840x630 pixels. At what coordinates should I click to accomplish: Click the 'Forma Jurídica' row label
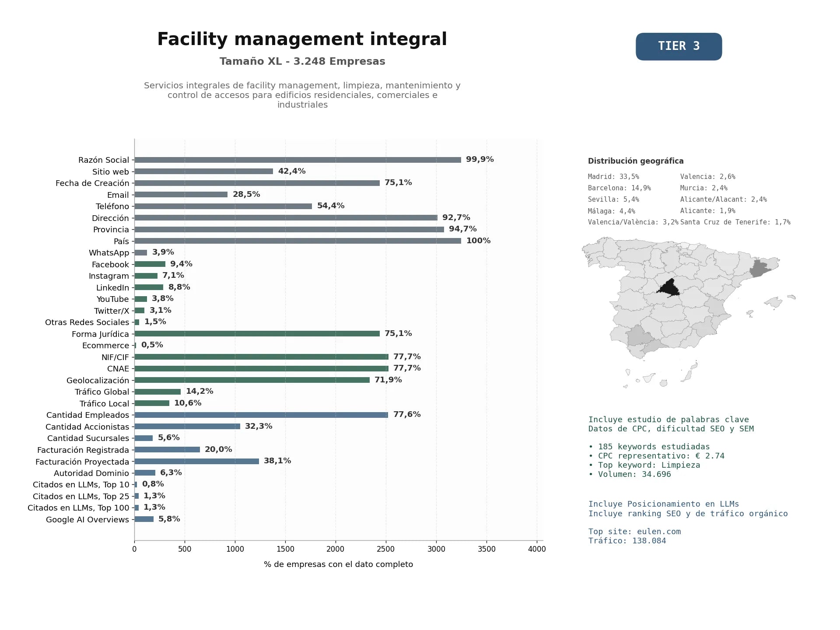(x=100, y=334)
